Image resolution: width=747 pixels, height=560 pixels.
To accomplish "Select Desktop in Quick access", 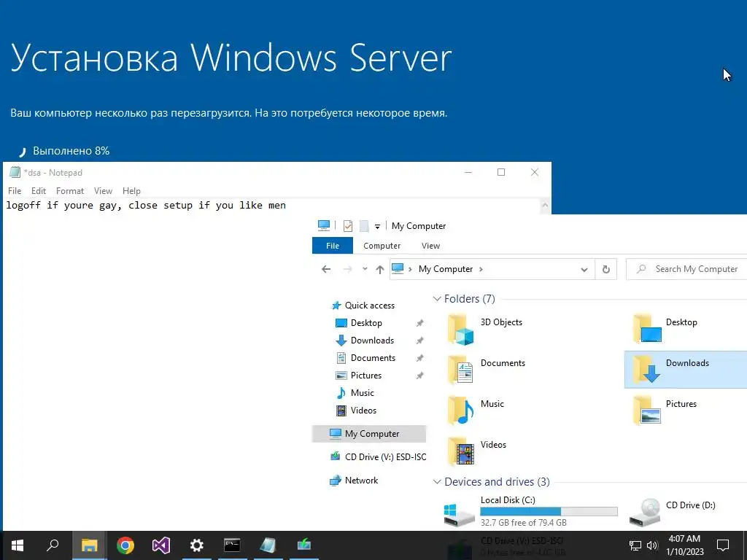I will [366, 323].
